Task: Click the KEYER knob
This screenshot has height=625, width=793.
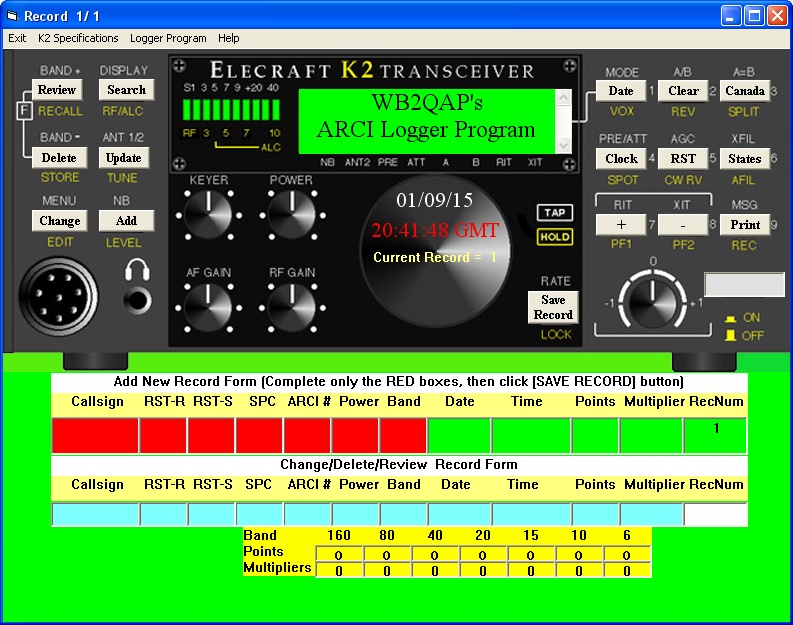Action: pyautogui.click(x=208, y=214)
